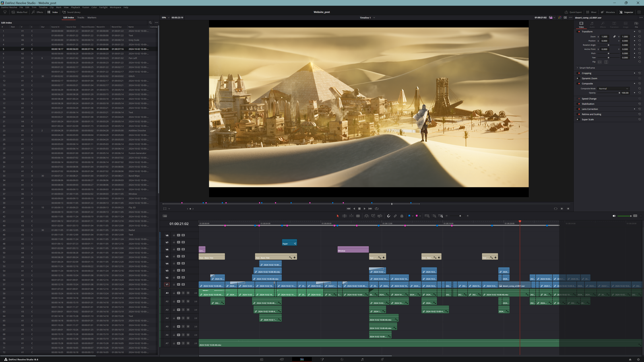Enable Super Scale switch
The height and width of the screenshot is (362, 644).
click(578, 119)
